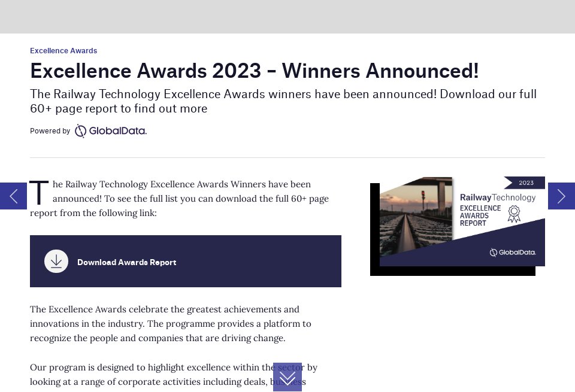Expand more page content with the down chevron
This screenshot has height=392, width=575.
pos(287,378)
